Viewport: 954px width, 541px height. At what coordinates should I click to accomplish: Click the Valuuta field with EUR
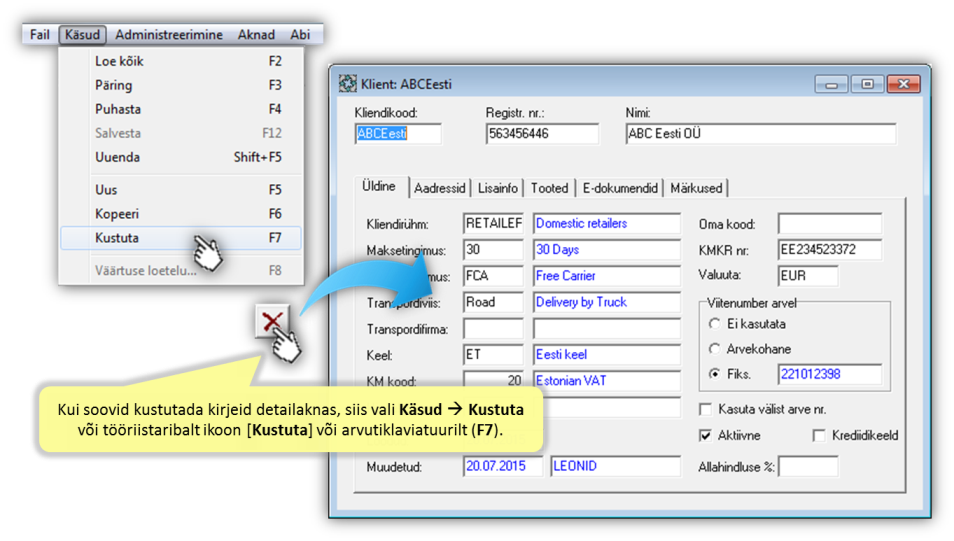(808, 276)
